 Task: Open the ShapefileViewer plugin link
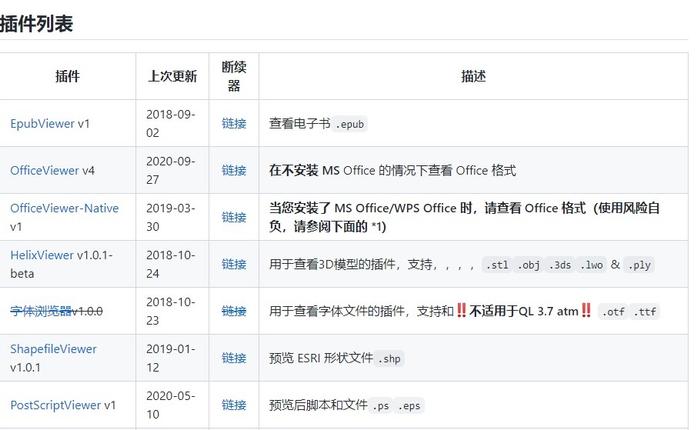tap(53, 349)
